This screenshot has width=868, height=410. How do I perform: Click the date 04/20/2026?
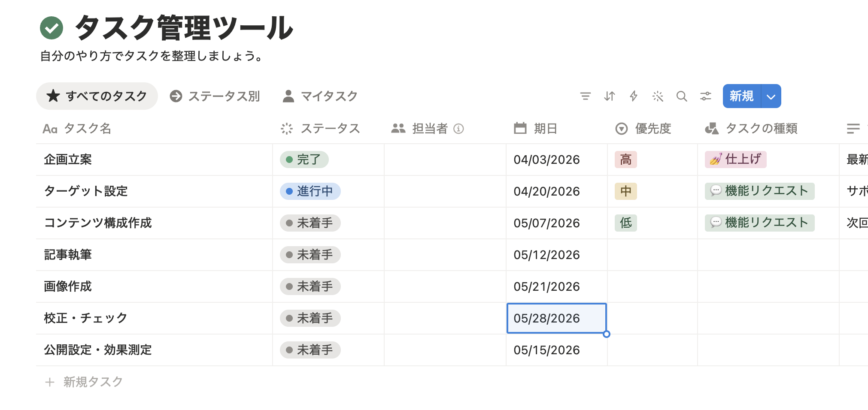546,191
